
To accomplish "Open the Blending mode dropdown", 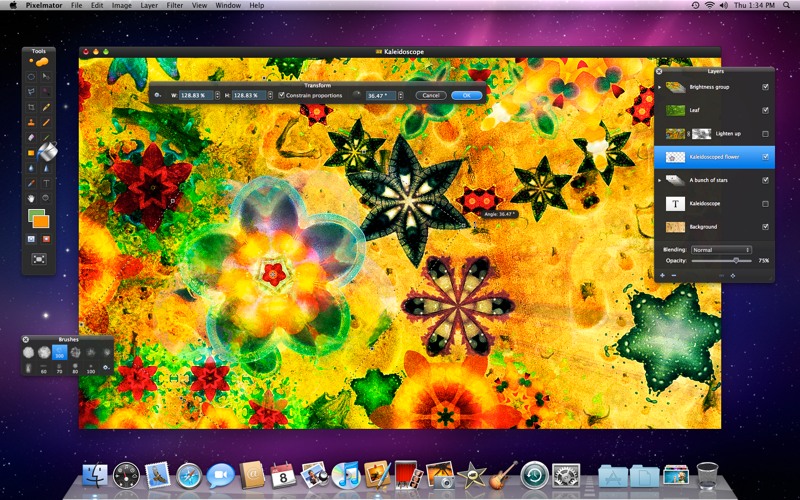I will 721,249.
